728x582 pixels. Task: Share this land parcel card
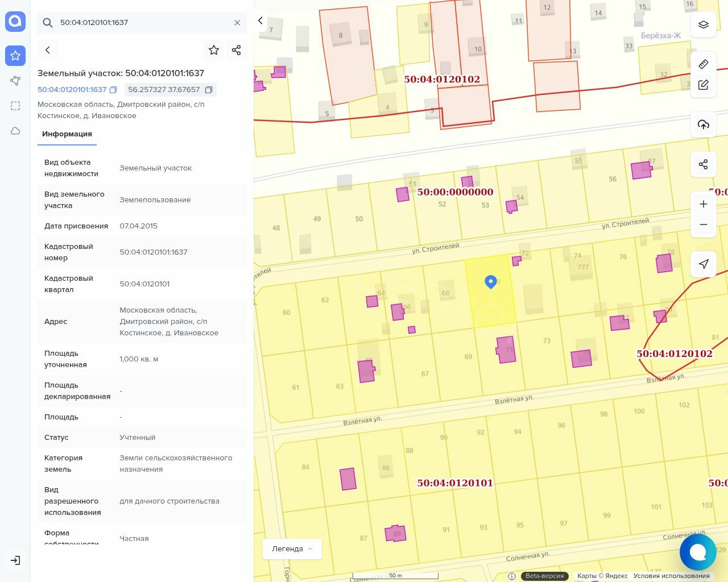point(237,50)
